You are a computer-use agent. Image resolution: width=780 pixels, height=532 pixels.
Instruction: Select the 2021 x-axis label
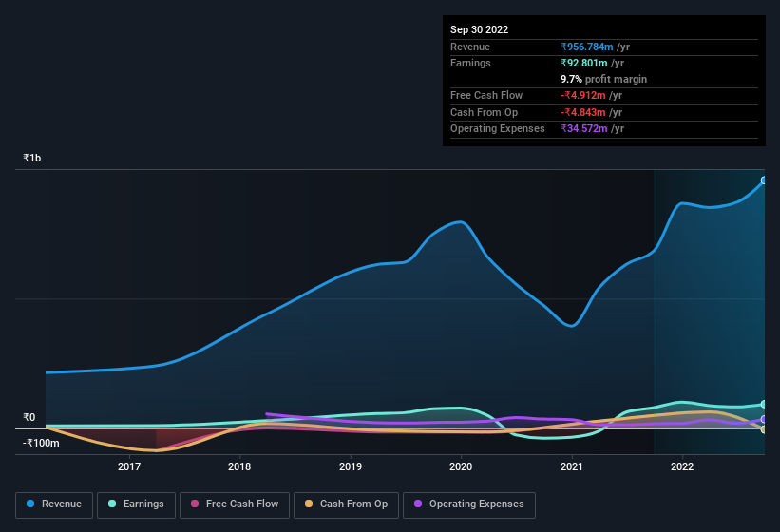click(572, 466)
